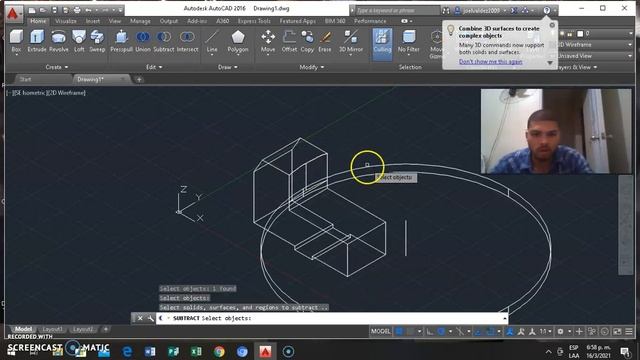Open the 2D Wireframe visual style dropdown
This screenshot has height=360, width=640.
[593, 44]
